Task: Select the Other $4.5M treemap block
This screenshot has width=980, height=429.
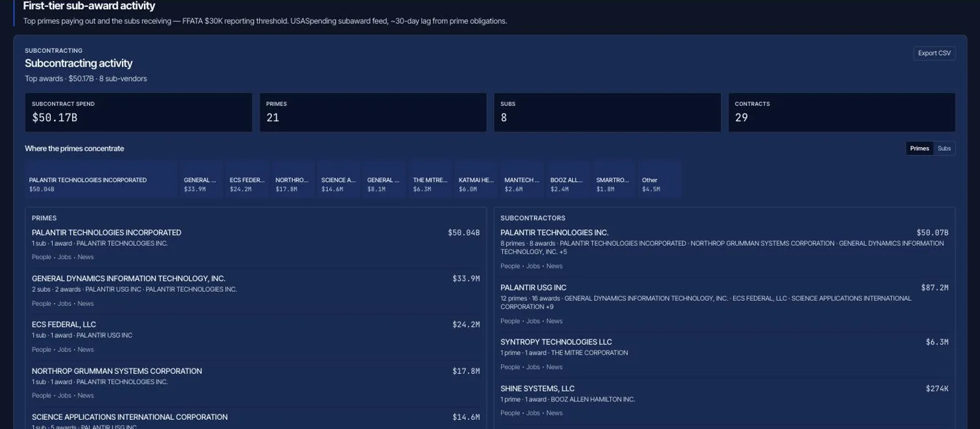Action: pos(660,179)
